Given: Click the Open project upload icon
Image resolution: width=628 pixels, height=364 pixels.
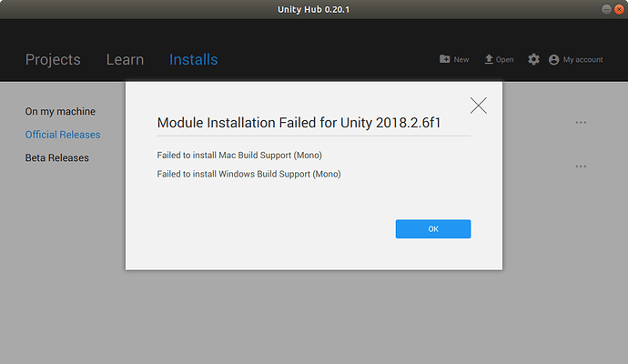Looking at the screenshot, I should [489, 59].
